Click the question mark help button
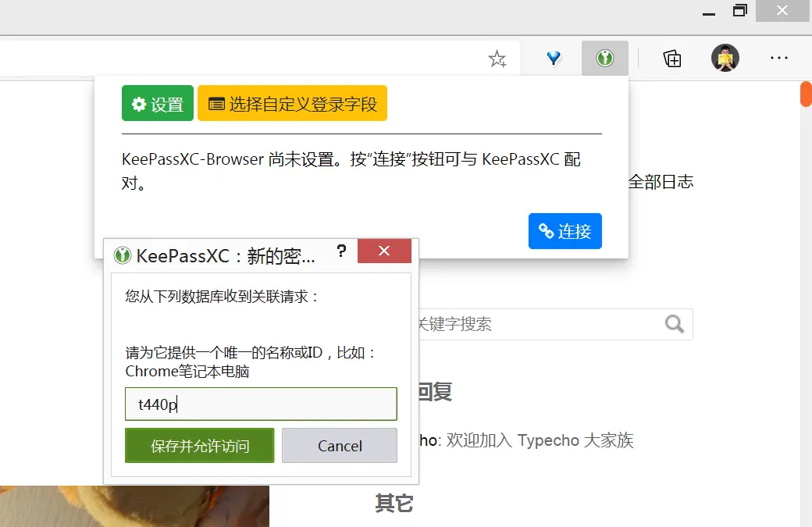This screenshot has width=812, height=527. pyautogui.click(x=341, y=251)
